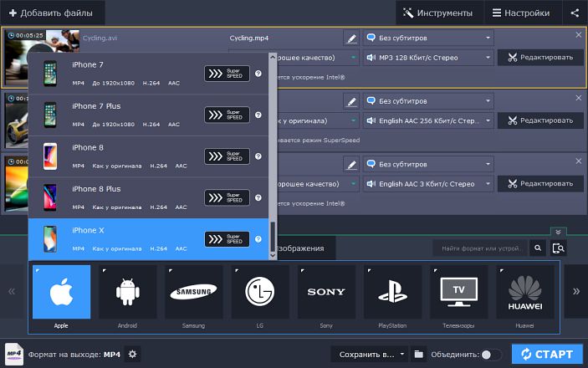The height and width of the screenshot is (368, 588).
Task: Select iPhone 7 preset
Action: 149,74
